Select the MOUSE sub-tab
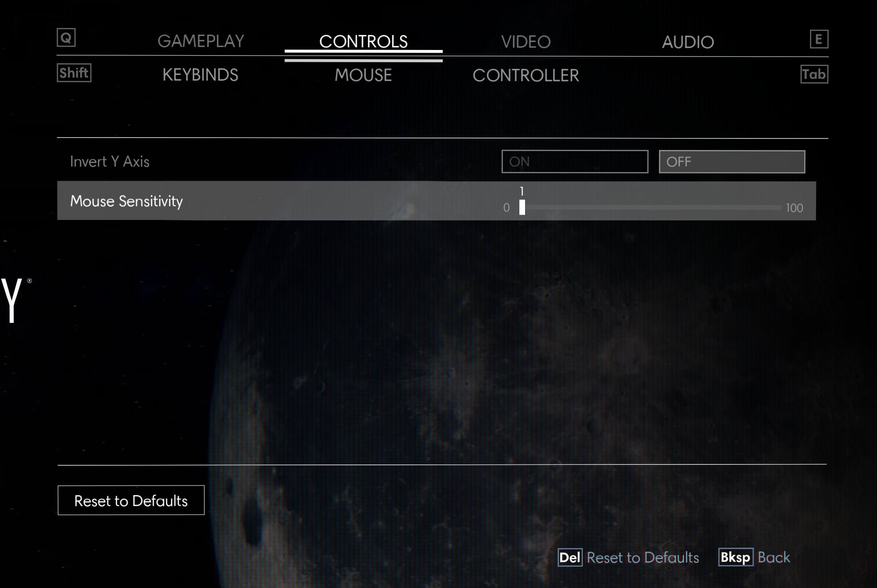This screenshot has height=588, width=877. pos(363,75)
